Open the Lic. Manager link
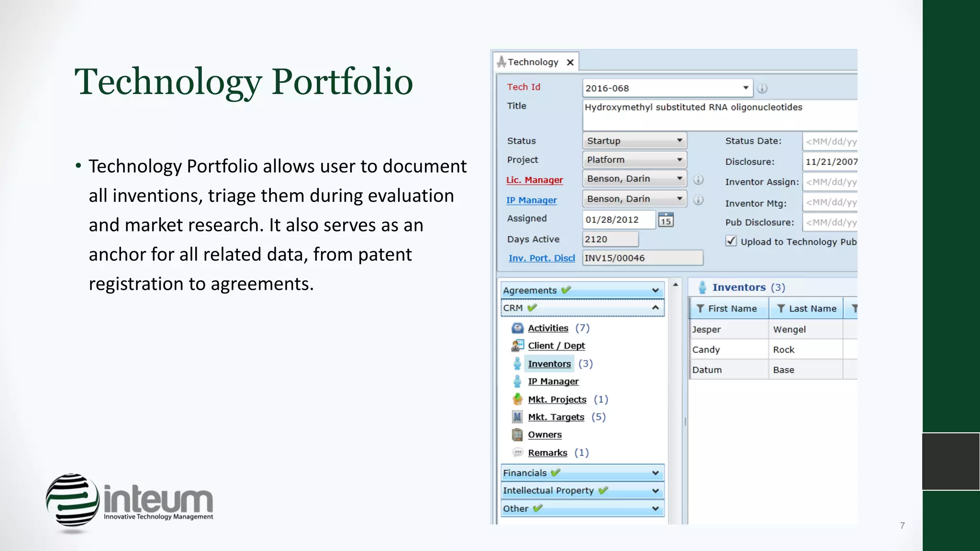980x551 pixels. (x=535, y=180)
